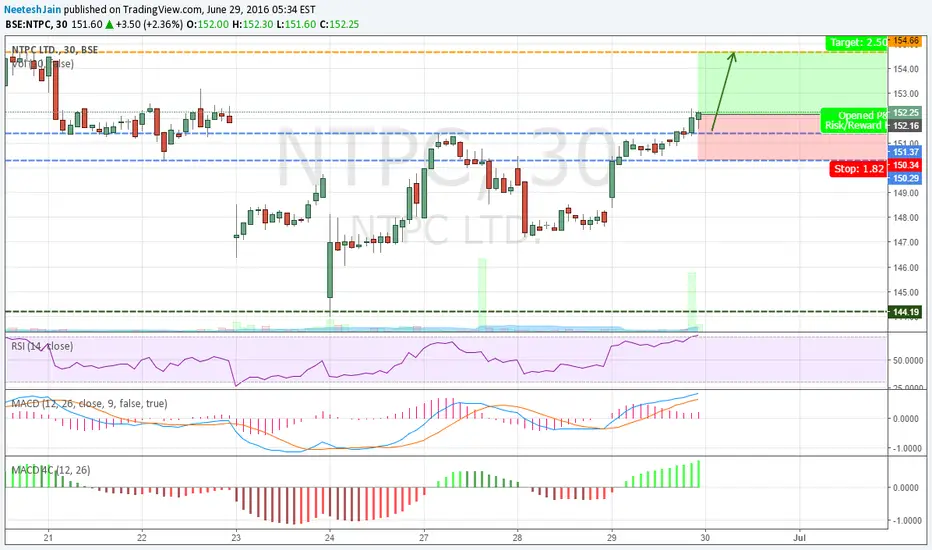Image resolution: width=932 pixels, height=550 pixels.
Task: Click the 151.37 blue price tag
Action: 905,152
